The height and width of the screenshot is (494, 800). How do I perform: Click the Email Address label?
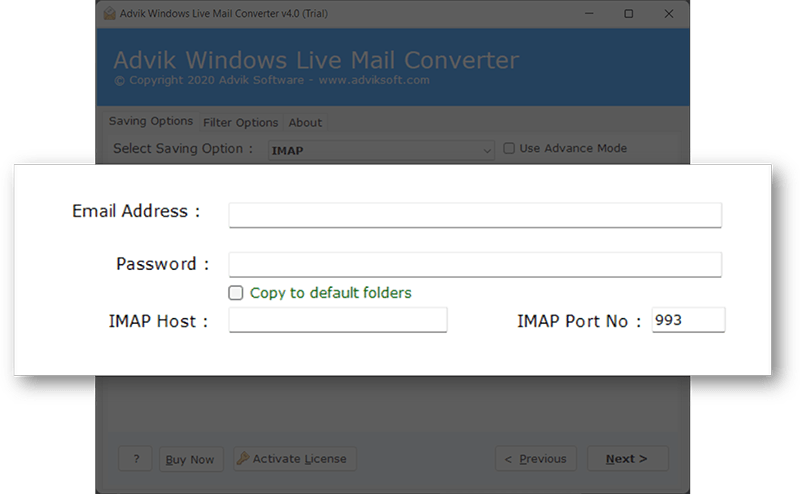click(x=136, y=211)
